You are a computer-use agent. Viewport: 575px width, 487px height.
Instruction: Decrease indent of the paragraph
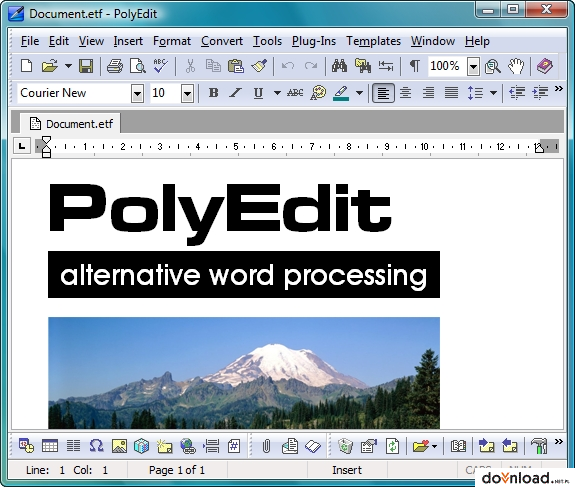click(x=517, y=93)
